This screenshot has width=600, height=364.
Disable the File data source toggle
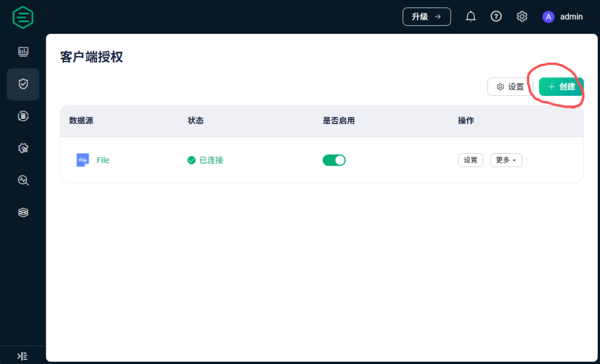[x=334, y=160]
